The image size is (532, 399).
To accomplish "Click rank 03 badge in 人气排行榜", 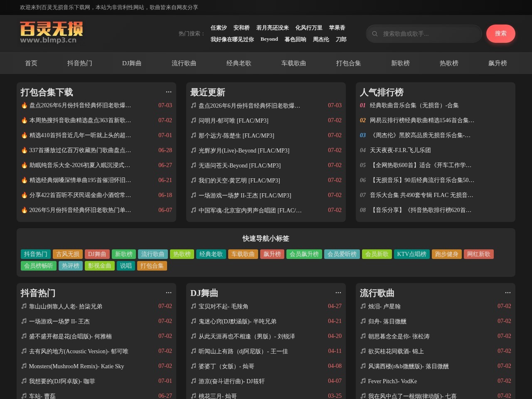I will pos(363,135).
